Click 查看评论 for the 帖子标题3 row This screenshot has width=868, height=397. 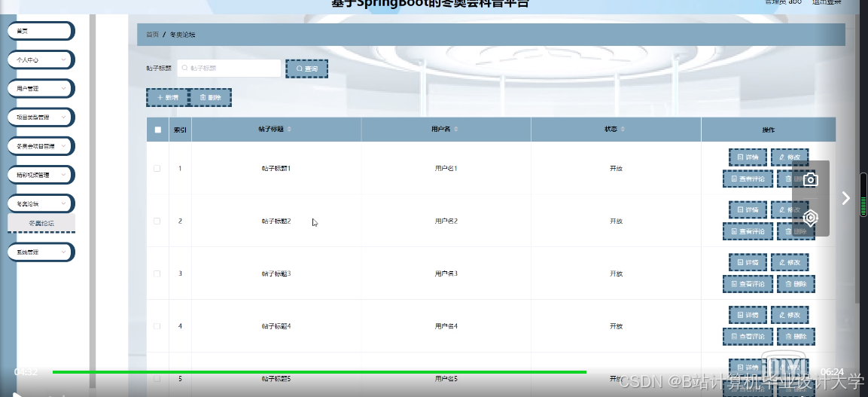(748, 284)
